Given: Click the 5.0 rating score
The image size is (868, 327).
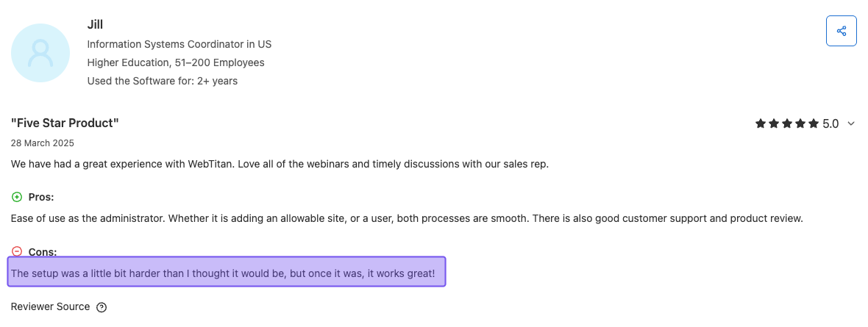Looking at the screenshot, I should [830, 124].
